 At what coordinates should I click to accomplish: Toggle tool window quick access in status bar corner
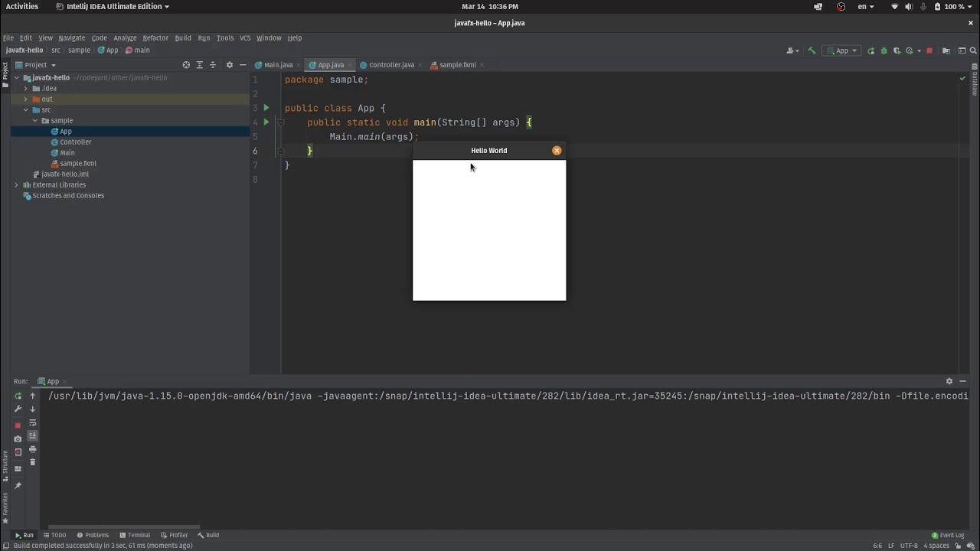tap(5, 546)
